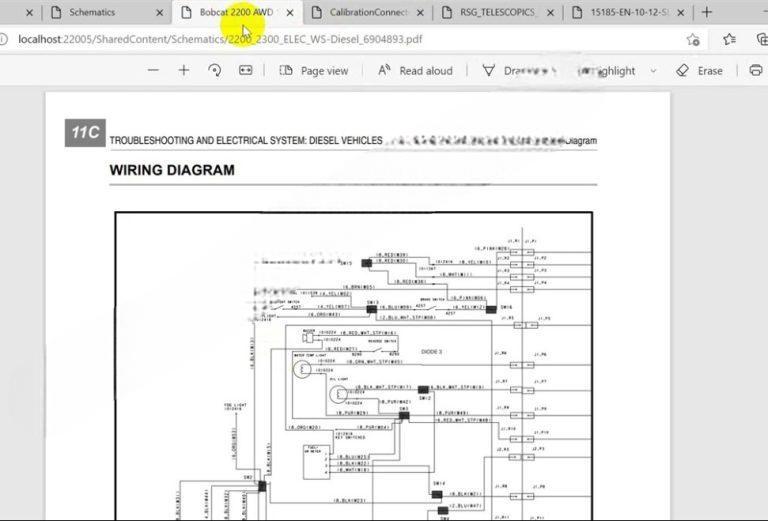768x521 pixels.
Task: Close the Bobcat 2200 AWD tab
Action: (290, 13)
